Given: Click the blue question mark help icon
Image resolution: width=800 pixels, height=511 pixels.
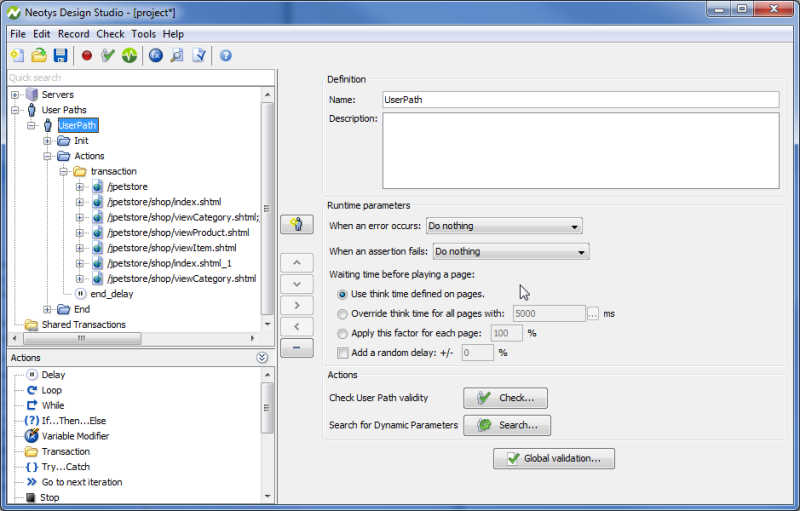Looking at the screenshot, I should point(225,56).
